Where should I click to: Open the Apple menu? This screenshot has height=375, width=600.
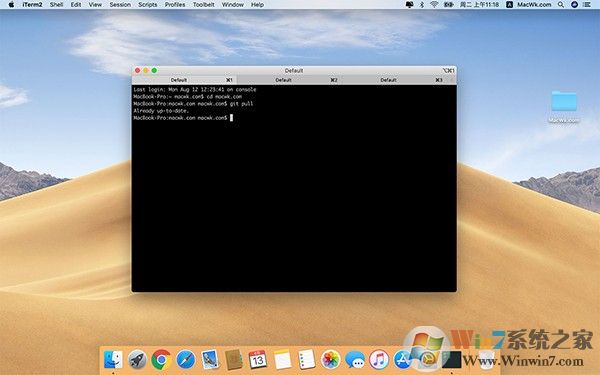(x=11, y=5)
